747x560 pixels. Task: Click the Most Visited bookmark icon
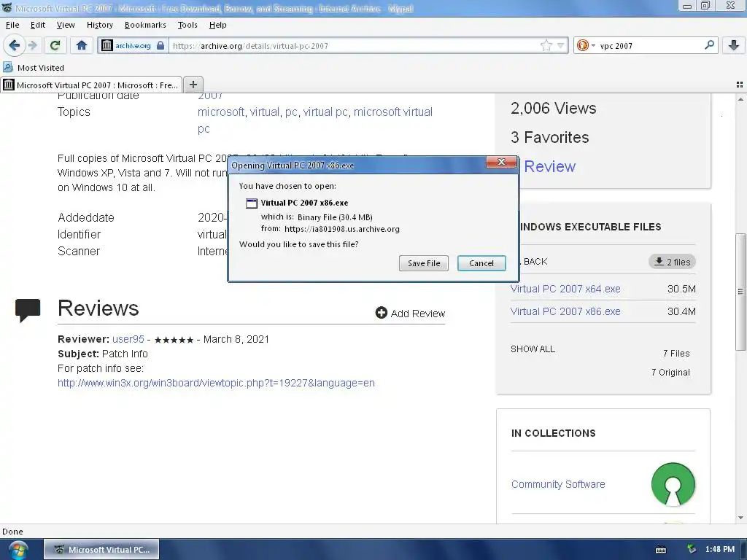8,67
